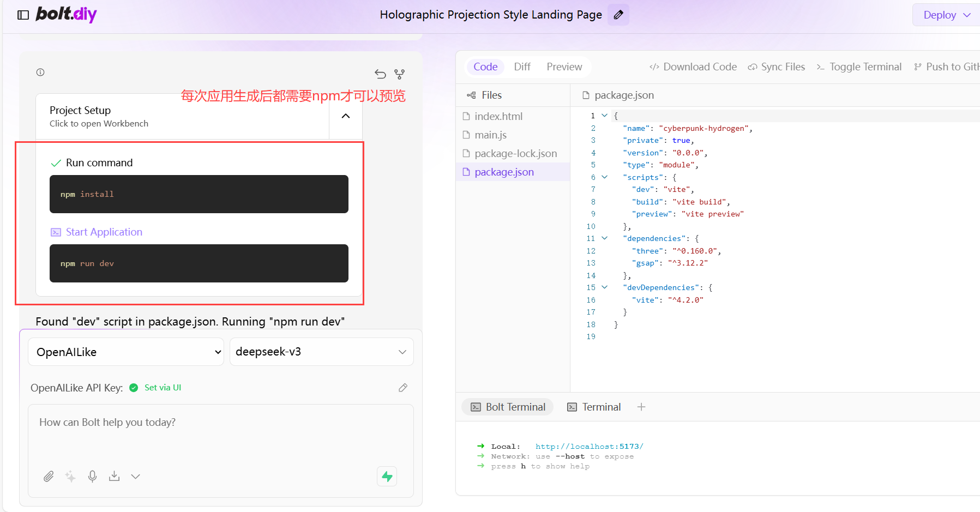980x512 pixels.
Task: Select package.json in the file tree
Action: pyautogui.click(x=513, y=172)
